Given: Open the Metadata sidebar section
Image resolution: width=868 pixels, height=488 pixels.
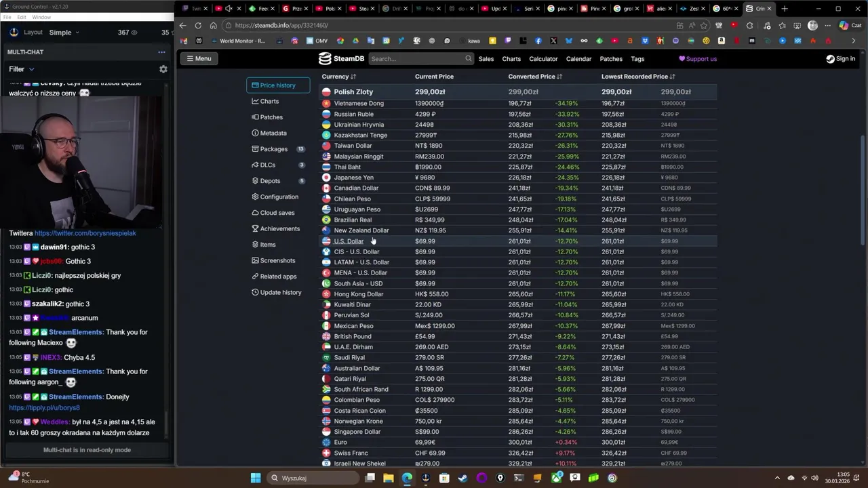Looking at the screenshot, I should (x=269, y=133).
